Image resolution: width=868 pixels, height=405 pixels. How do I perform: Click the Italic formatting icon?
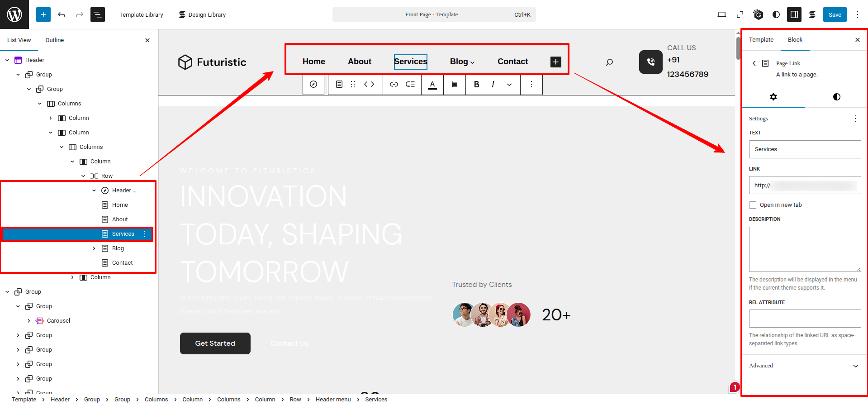[493, 84]
